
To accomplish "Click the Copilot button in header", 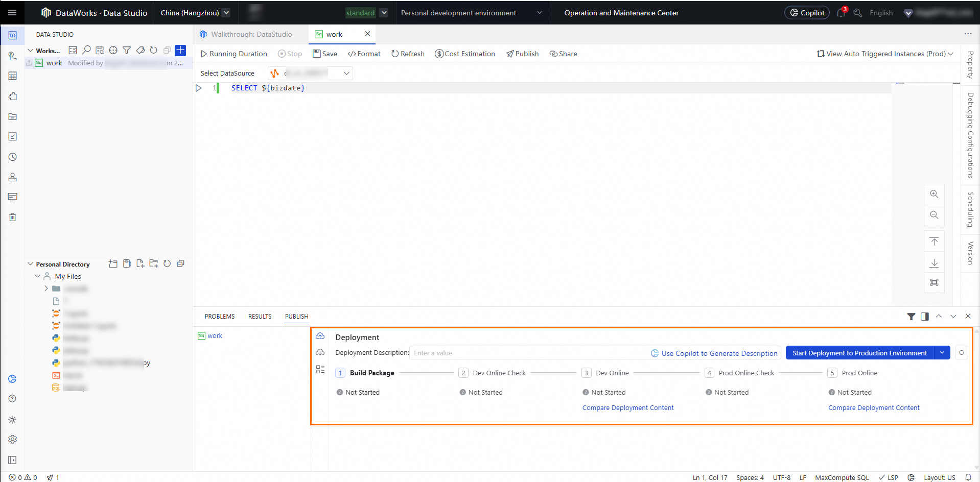I will coord(807,13).
